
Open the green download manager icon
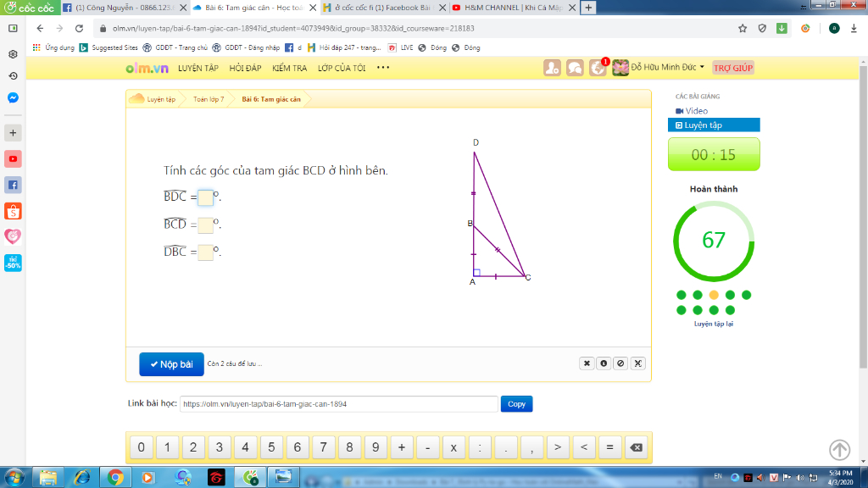782,28
